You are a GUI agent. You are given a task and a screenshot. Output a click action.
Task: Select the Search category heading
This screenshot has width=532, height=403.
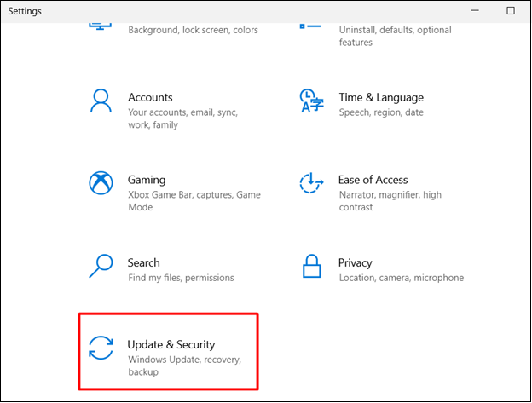pos(144,262)
